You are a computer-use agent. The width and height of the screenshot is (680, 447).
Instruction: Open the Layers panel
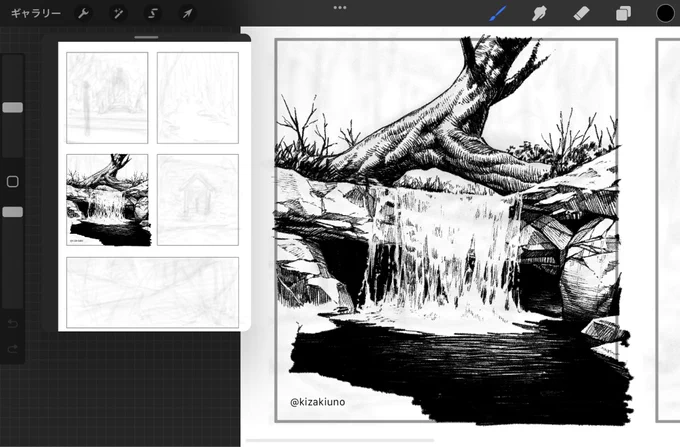pyautogui.click(x=623, y=13)
